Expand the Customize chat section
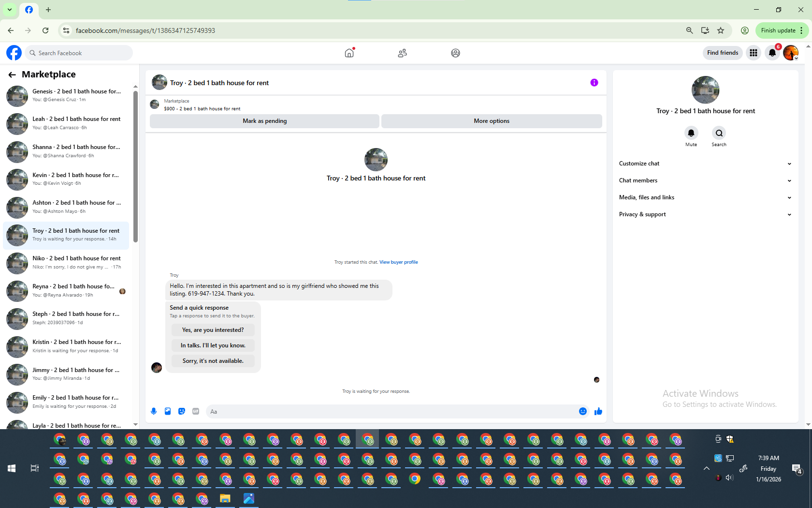Screen dimensions: 812x508 (705, 164)
